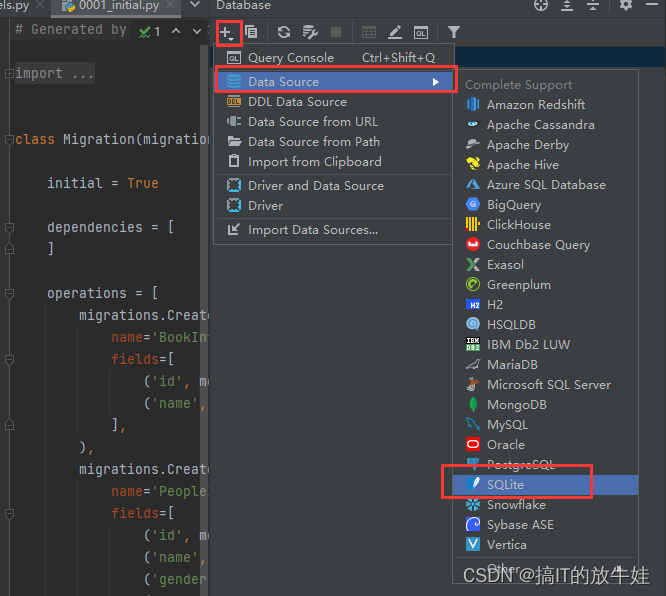Choose Apache Cassandra data source
This screenshot has height=596, width=666.
[546, 125]
